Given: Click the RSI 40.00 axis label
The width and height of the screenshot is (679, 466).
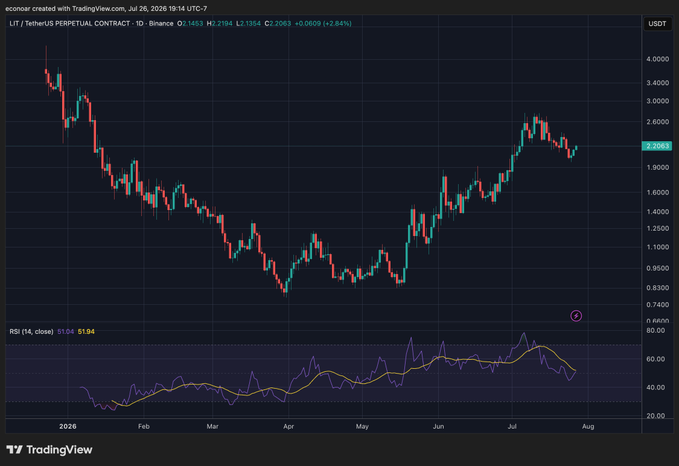Looking at the screenshot, I should point(655,388).
